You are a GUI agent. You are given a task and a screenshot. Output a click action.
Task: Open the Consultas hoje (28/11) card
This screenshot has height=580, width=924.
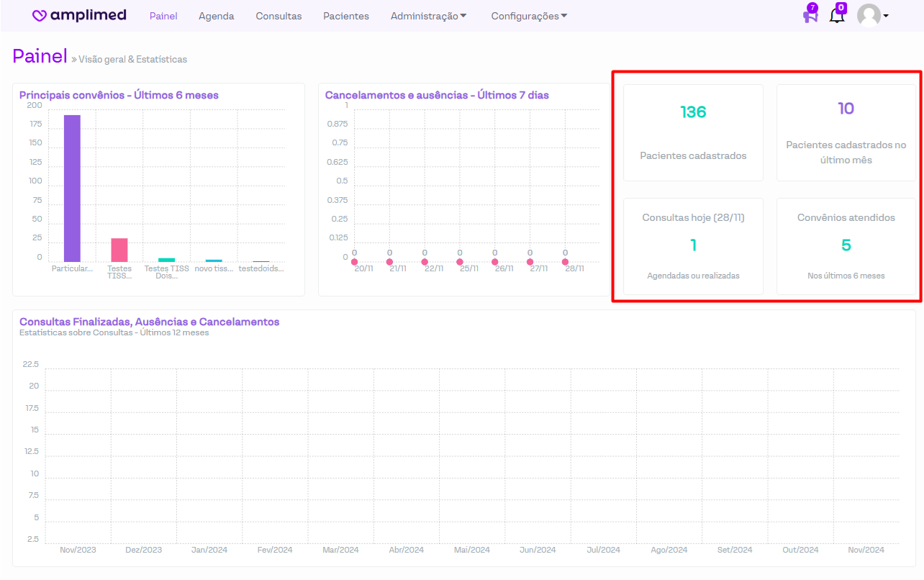[693, 246]
